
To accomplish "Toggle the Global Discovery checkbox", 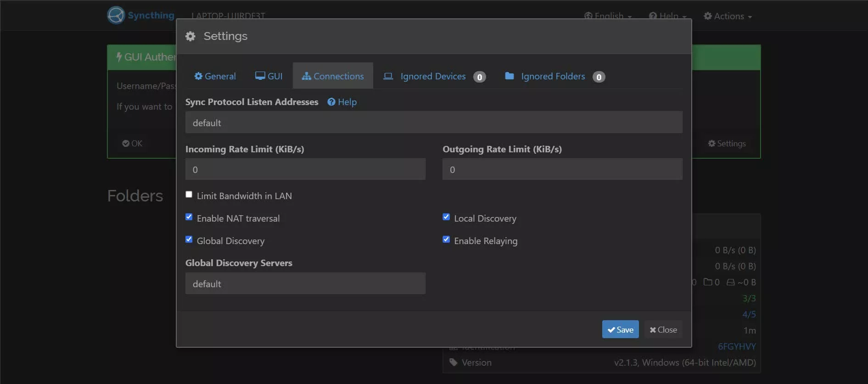I will pyautogui.click(x=189, y=239).
